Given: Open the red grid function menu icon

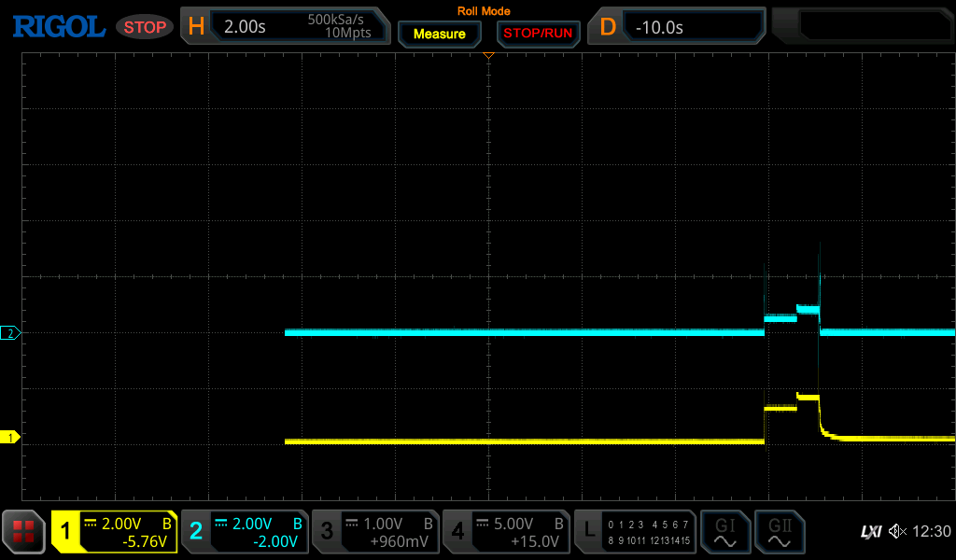Looking at the screenshot, I should click(x=23, y=532).
